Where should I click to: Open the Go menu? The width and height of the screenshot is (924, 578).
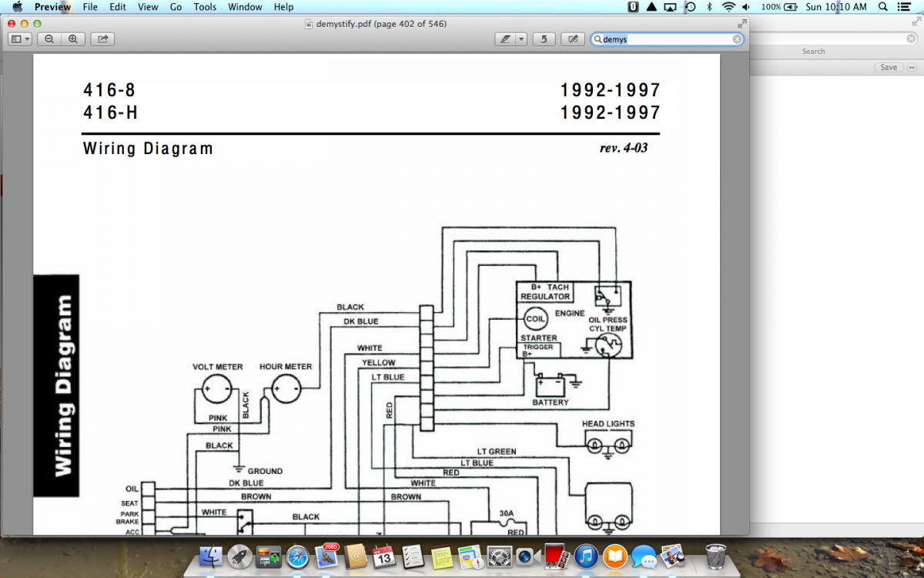pos(176,7)
